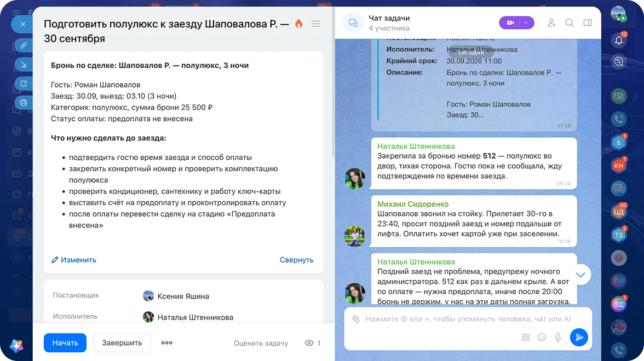Viewport: 644px width, 361px height.
Task: Open task in new window icon
Action: [24, 83]
